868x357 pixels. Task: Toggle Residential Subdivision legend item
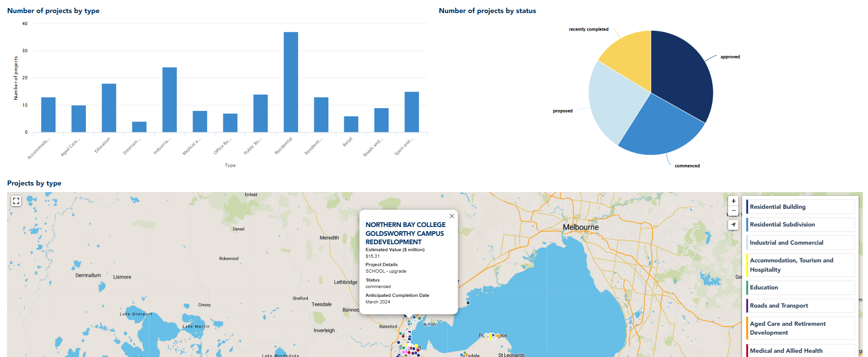800,225
